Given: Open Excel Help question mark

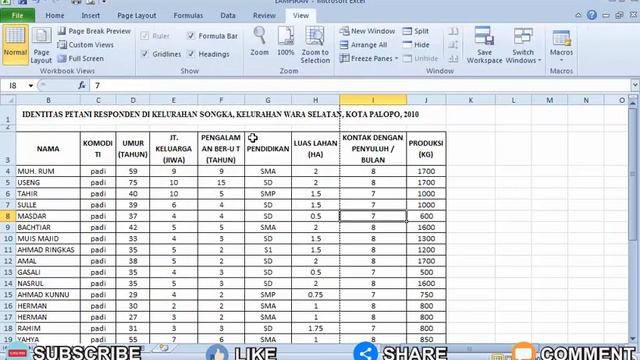Looking at the screenshot, I should coord(592,15).
